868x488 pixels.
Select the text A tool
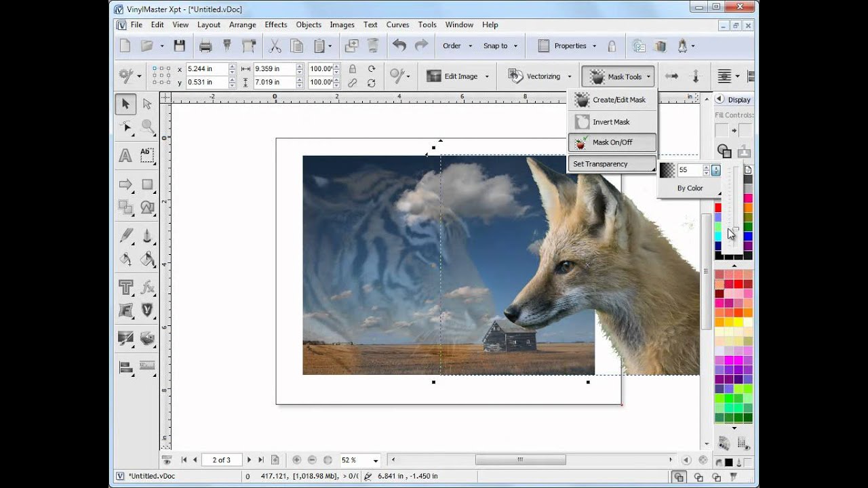point(125,156)
